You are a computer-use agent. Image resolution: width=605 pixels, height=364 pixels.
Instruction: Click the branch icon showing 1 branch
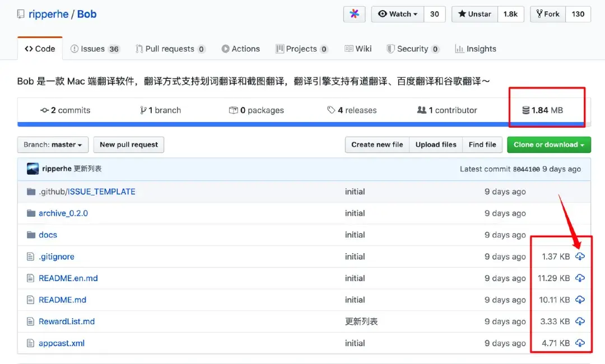tap(142, 110)
